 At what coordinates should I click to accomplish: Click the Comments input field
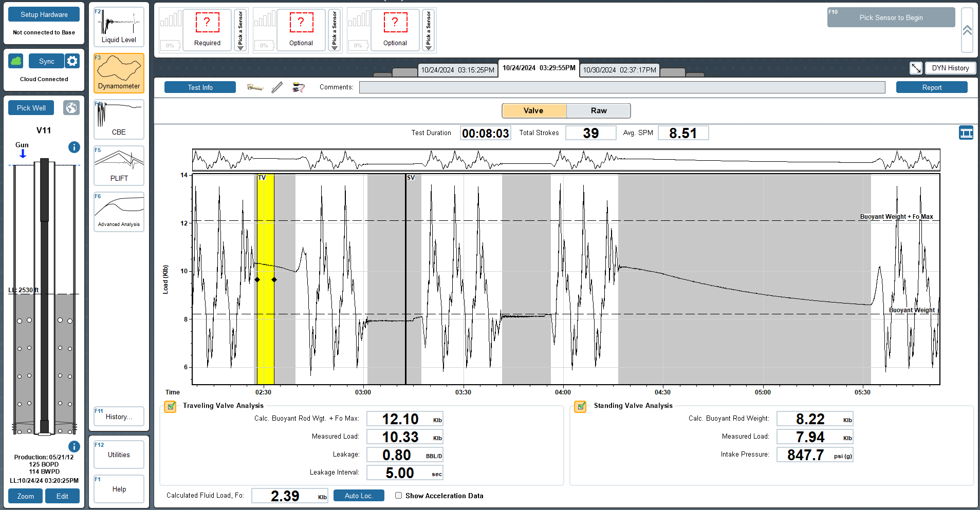[x=622, y=87]
